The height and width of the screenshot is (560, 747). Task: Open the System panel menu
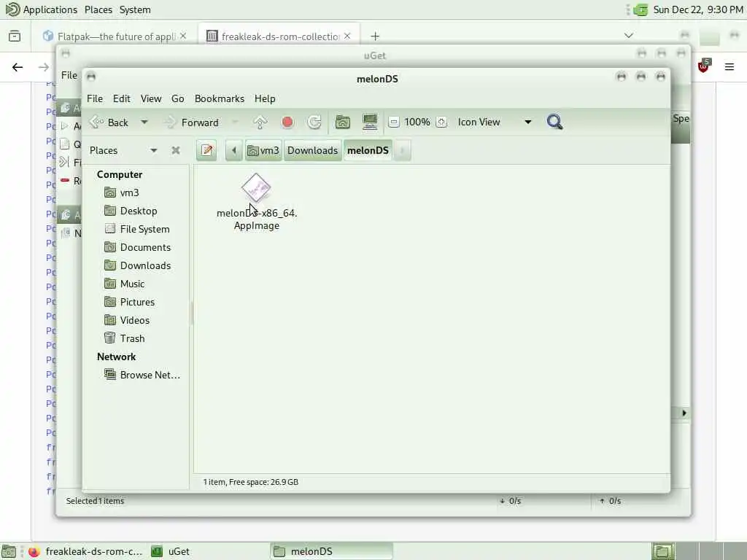pos(135,9)
